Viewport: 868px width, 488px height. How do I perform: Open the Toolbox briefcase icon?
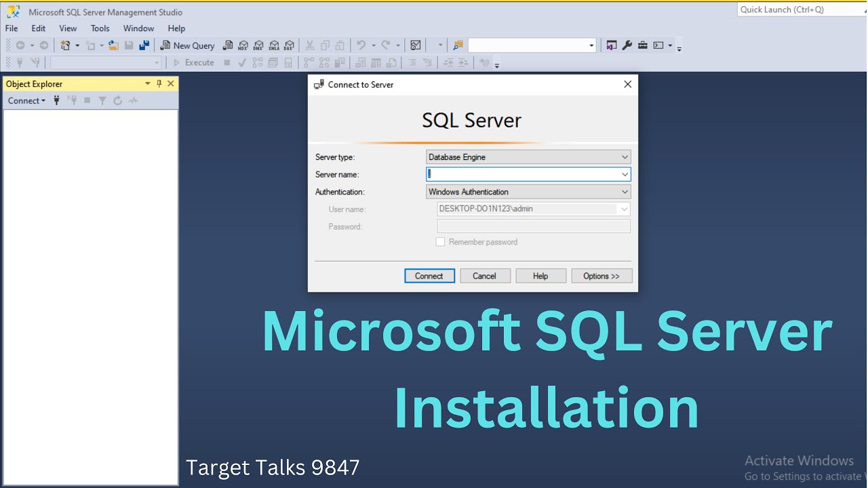(643, 45)
